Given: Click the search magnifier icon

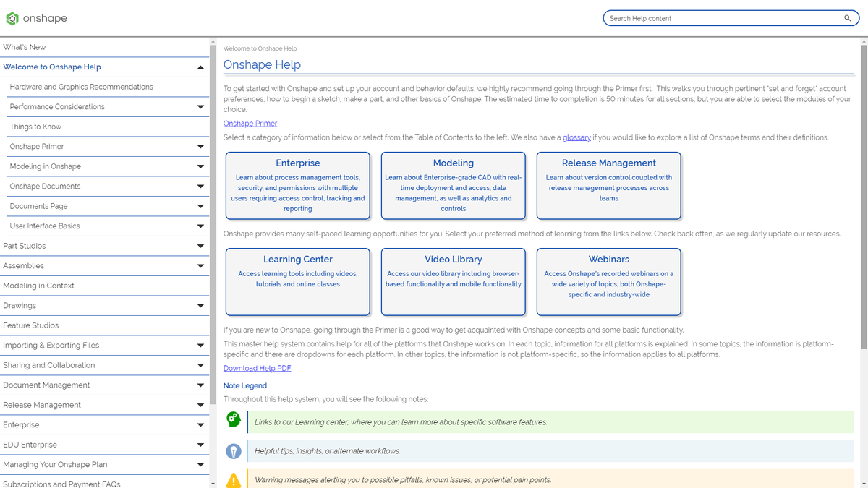Looking at the screenshot, I should coord(848,18).
